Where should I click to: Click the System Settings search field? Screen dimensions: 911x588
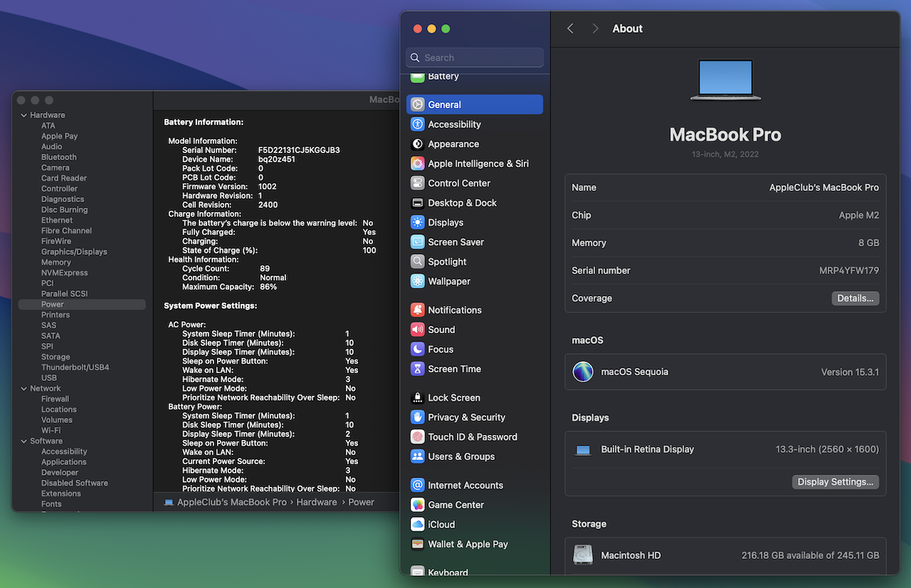point(475,58)
